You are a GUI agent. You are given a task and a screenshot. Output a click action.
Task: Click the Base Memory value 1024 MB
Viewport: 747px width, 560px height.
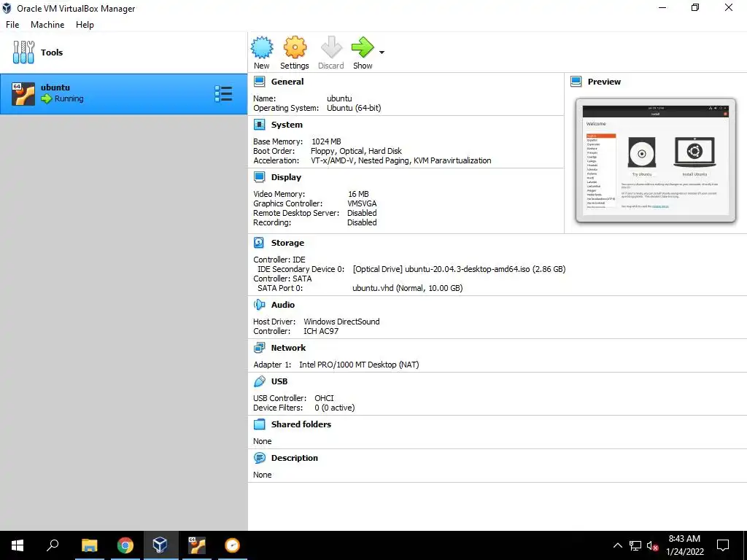pos(326,141)
